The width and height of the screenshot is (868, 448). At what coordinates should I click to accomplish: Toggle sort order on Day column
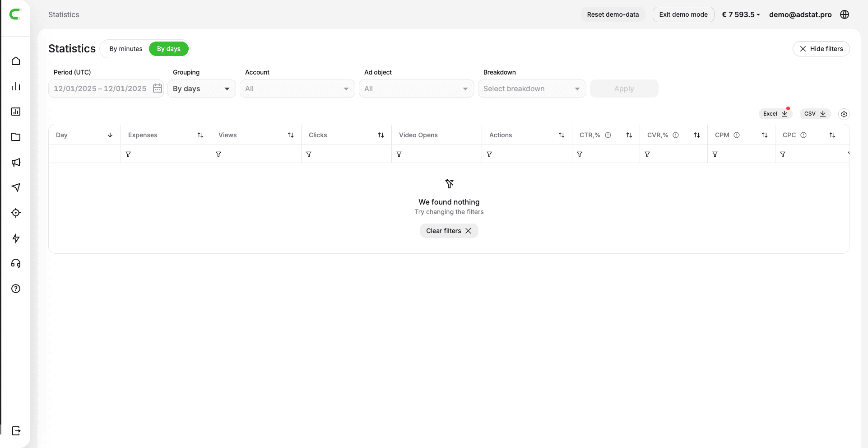110,135
